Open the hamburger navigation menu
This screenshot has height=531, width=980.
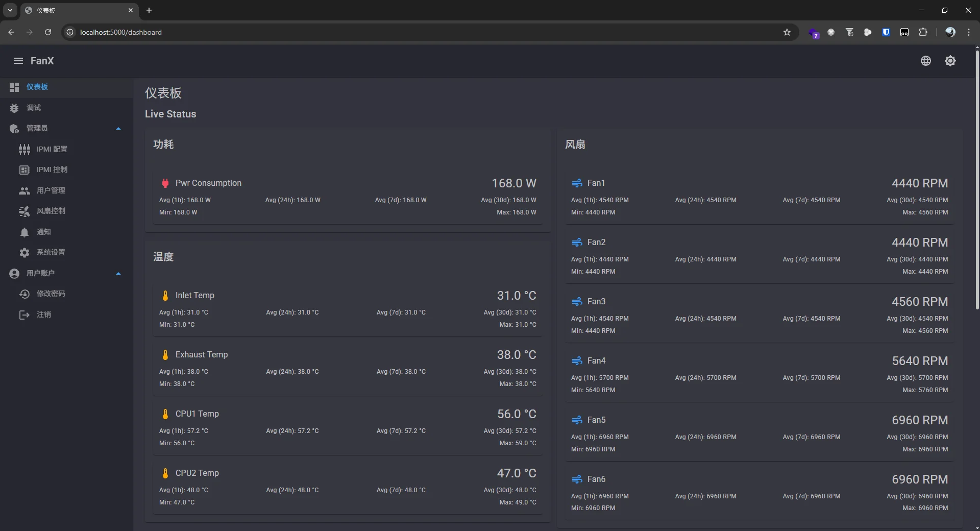18,61
